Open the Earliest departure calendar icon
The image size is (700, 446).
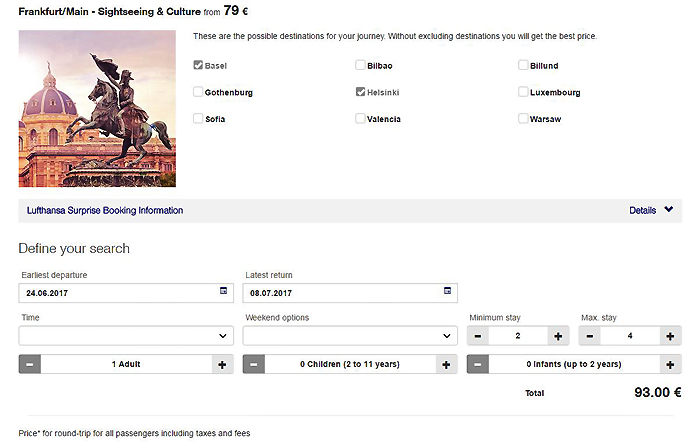(x=224, y=292)
